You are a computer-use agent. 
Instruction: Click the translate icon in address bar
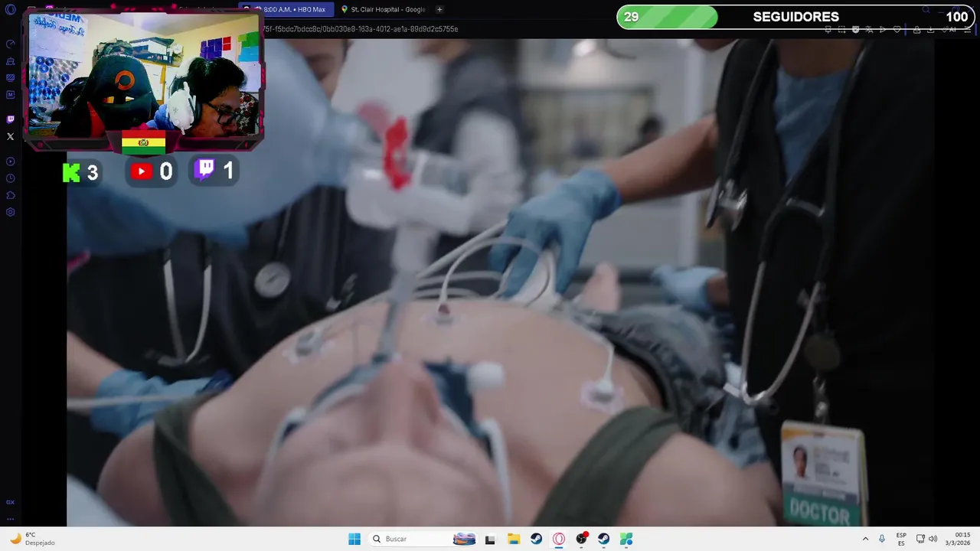point(869,29)
